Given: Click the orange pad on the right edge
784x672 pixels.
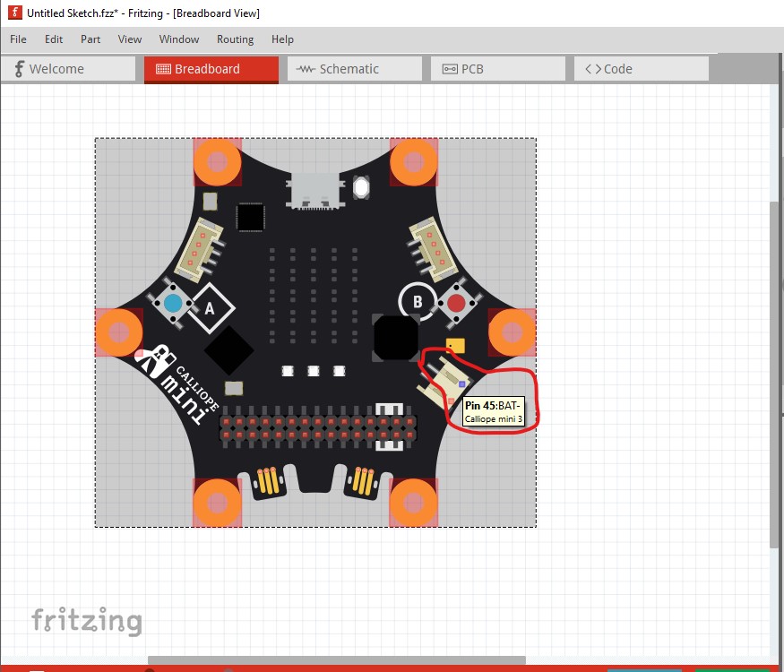Looking at the screenshot, I should pyautogui.click(x=512, y=332).
